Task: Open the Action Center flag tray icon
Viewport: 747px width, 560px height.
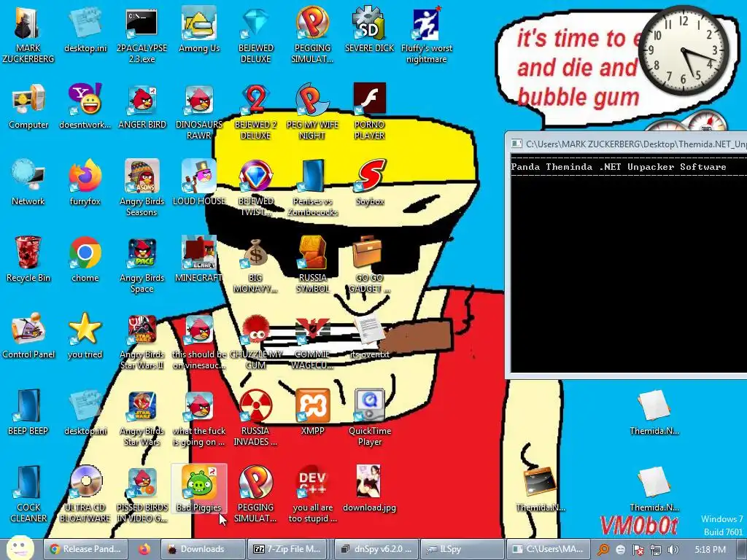Action: tap(638, 550)
